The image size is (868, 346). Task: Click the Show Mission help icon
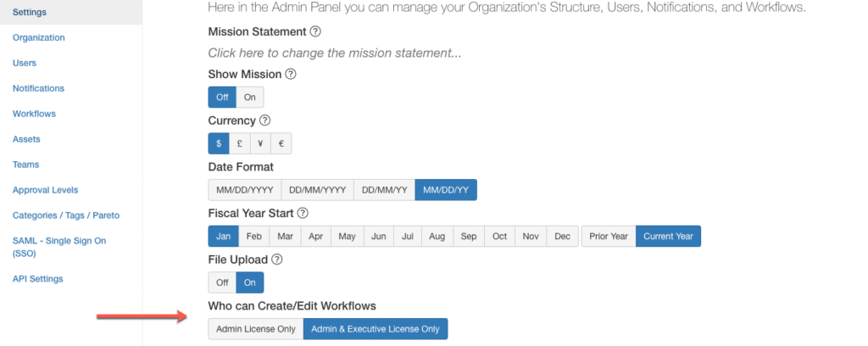click(x=291, y=74)
